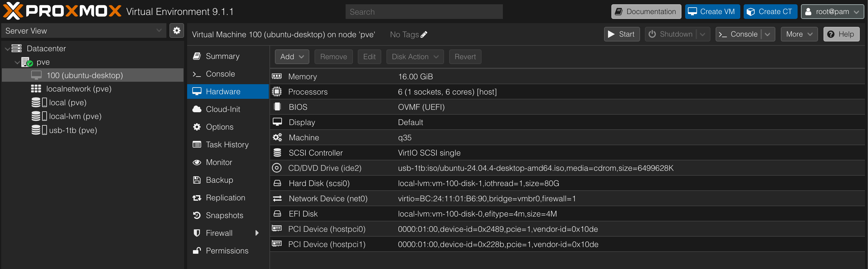
Task: Open the Cloud-Init tab
Action: [228, 109]
